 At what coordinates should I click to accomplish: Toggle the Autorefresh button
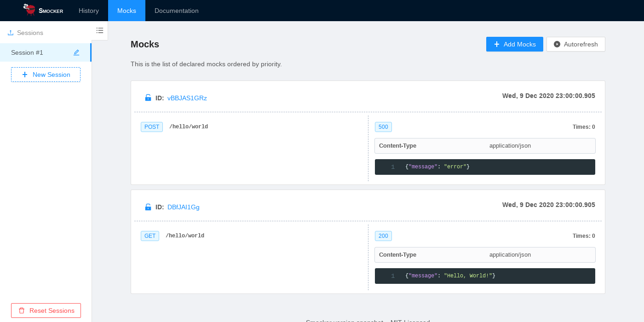tap(575, 44)
